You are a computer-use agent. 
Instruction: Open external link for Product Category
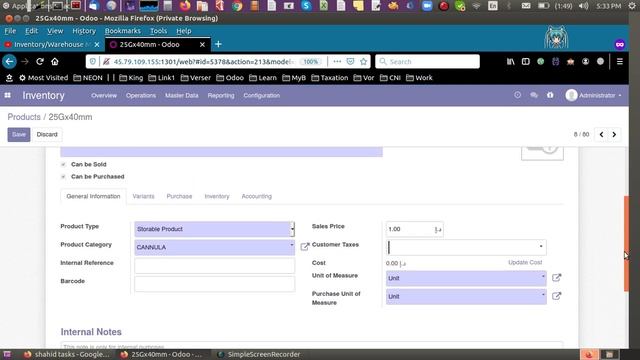click(304, 247)
